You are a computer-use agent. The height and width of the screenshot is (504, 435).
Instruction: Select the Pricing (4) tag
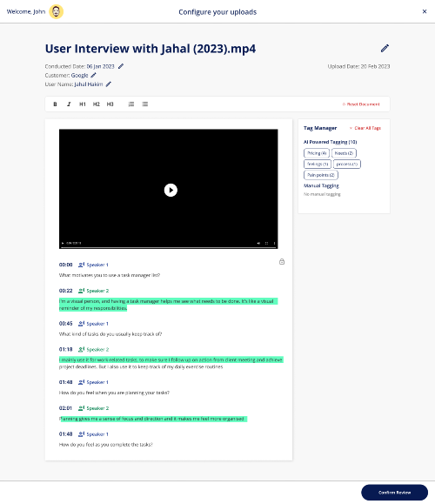(317, 153)
